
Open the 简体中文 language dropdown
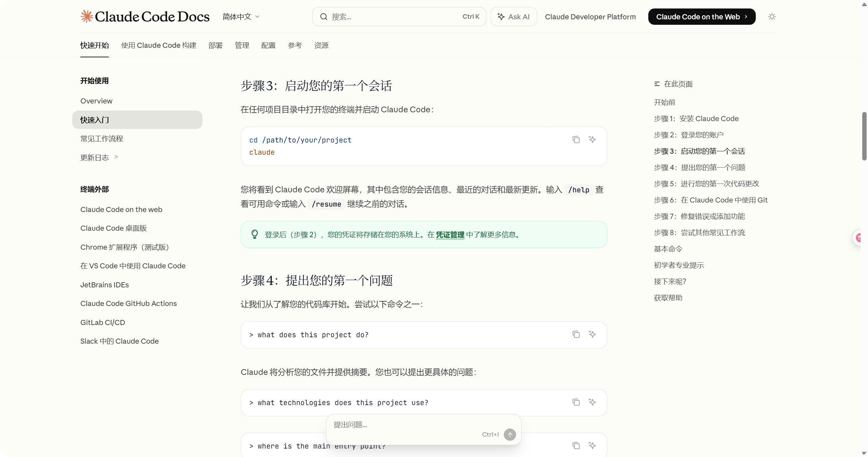pos(241,17)
